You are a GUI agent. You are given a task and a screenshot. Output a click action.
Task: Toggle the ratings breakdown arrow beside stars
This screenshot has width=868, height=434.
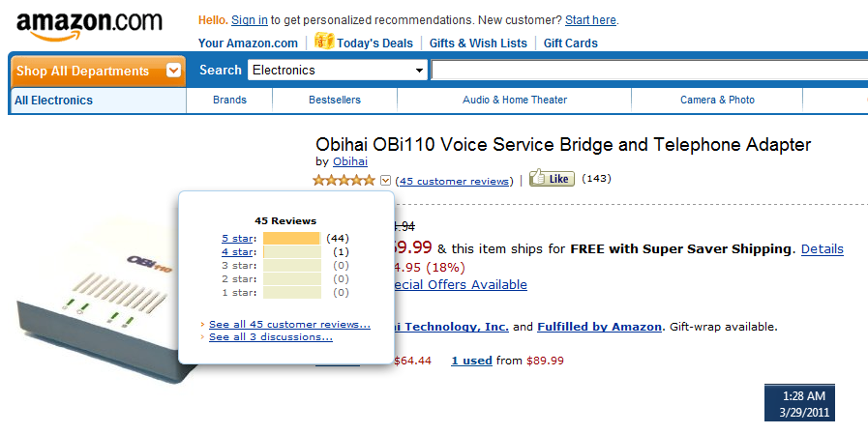pos(386,180)
